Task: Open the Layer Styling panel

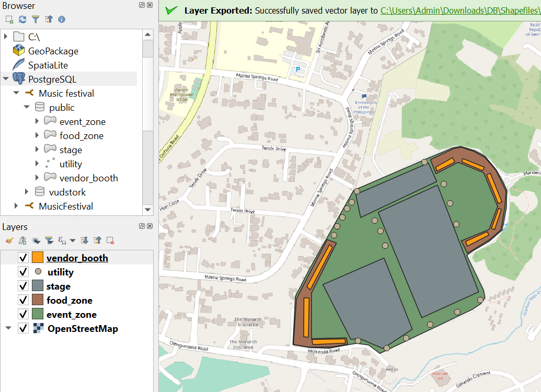Action: coord(9,240)
